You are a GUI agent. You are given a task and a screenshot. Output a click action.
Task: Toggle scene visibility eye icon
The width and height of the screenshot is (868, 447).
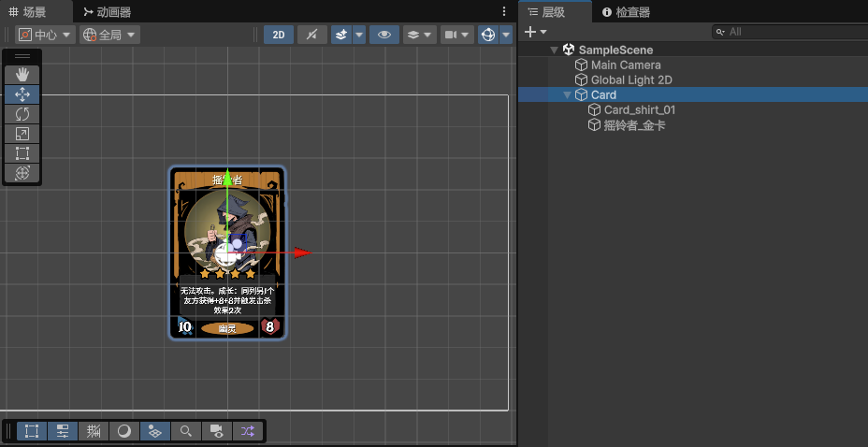[x=384, y=35]
